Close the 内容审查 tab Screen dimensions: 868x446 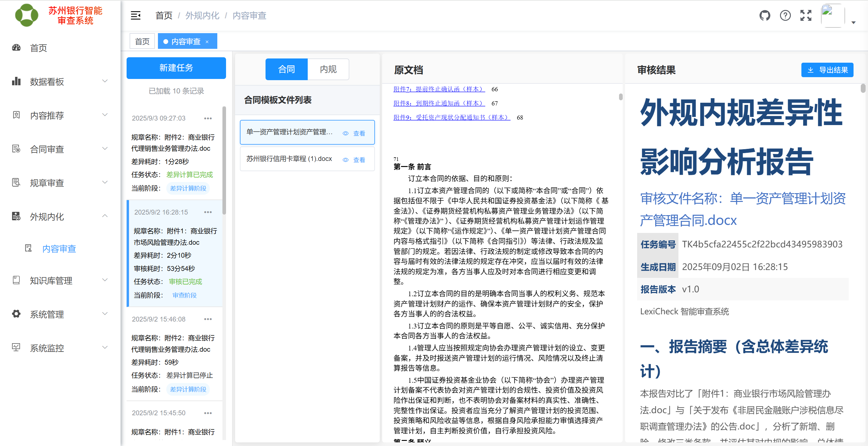coord(207,42)
